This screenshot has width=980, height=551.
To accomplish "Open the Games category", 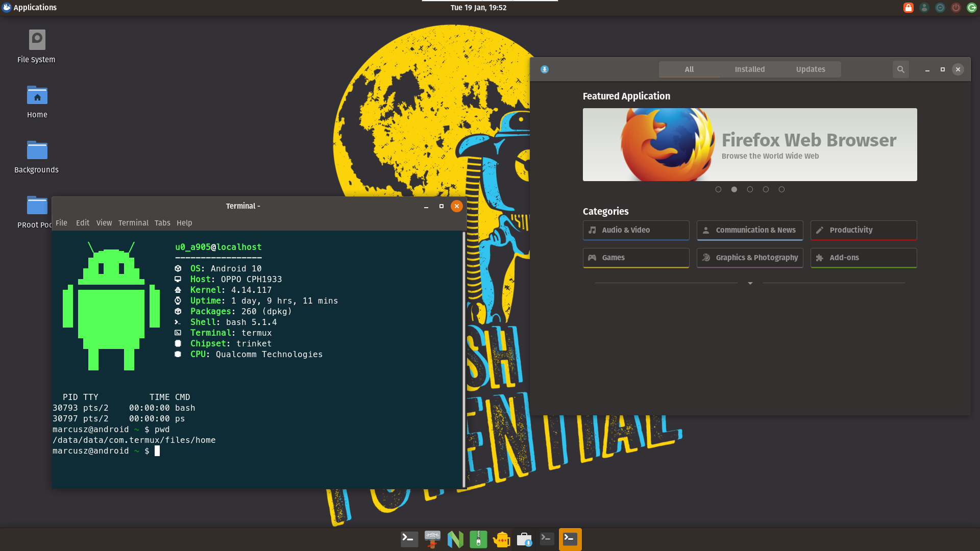I will tap(635, 258).
